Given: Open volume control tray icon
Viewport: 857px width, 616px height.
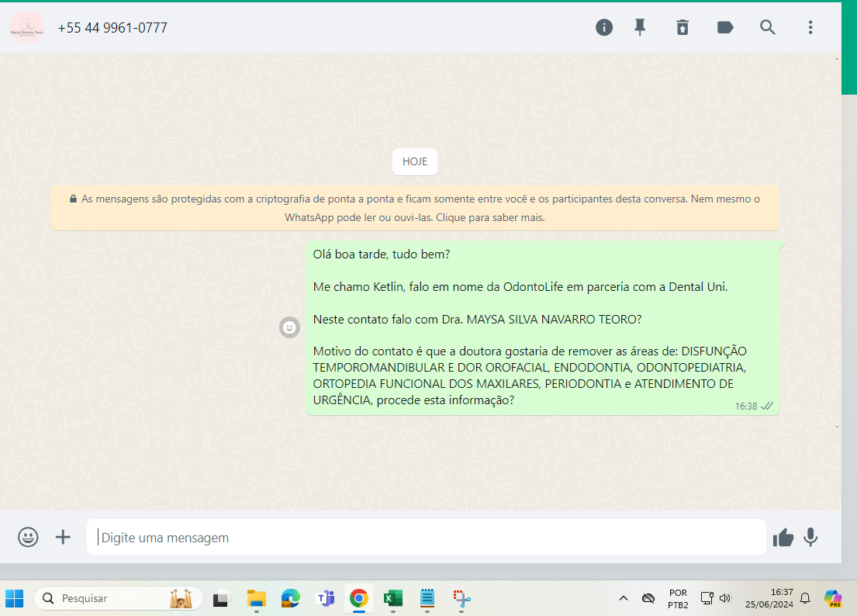Looking at the screenshot, I should (725, 598).
